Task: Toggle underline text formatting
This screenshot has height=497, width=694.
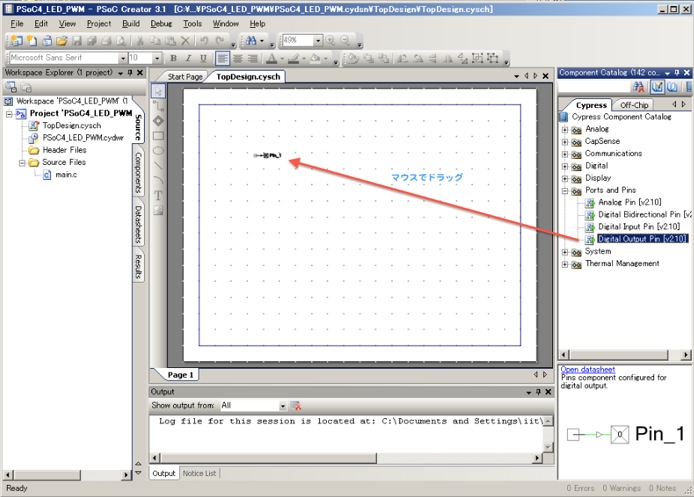Action: pyautogui.click(x=201, y=58)
